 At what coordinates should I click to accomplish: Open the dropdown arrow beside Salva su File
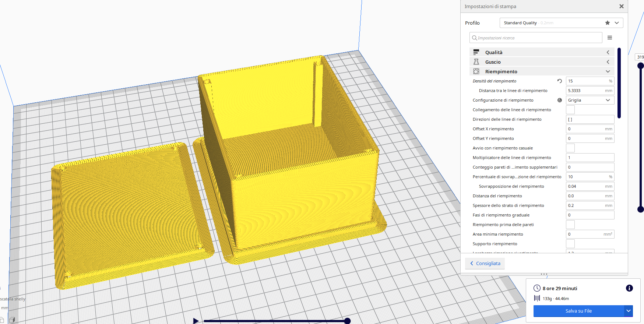click(629, 311)
